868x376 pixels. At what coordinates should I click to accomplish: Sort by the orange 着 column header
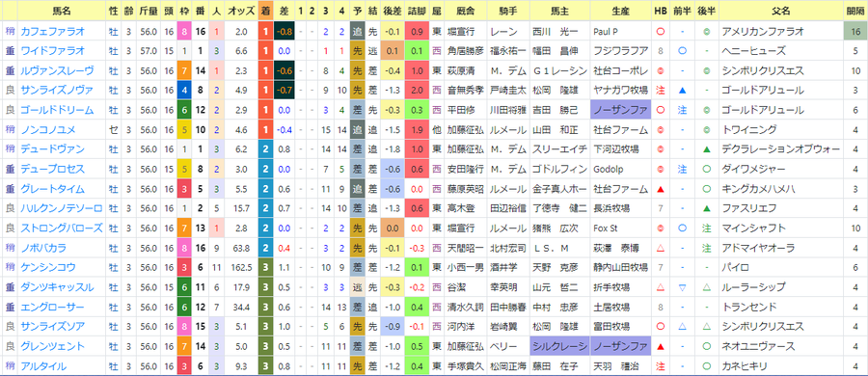(x=266, y=11)
